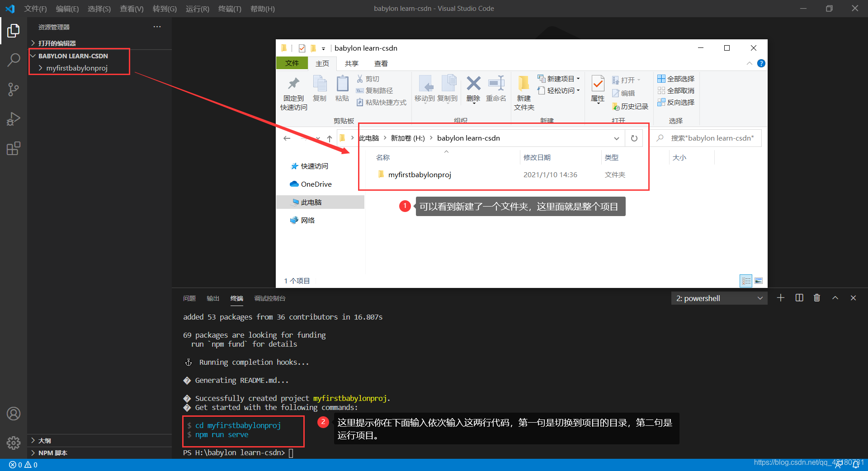The width and height of the screenshot is (868, 471).
Task: Open the Explorer view in activity bar
Action: (14, 31)
